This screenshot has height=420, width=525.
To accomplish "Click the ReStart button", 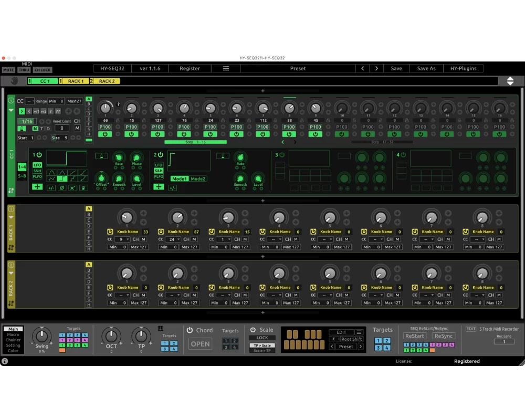I will click(x=415, y=336).
